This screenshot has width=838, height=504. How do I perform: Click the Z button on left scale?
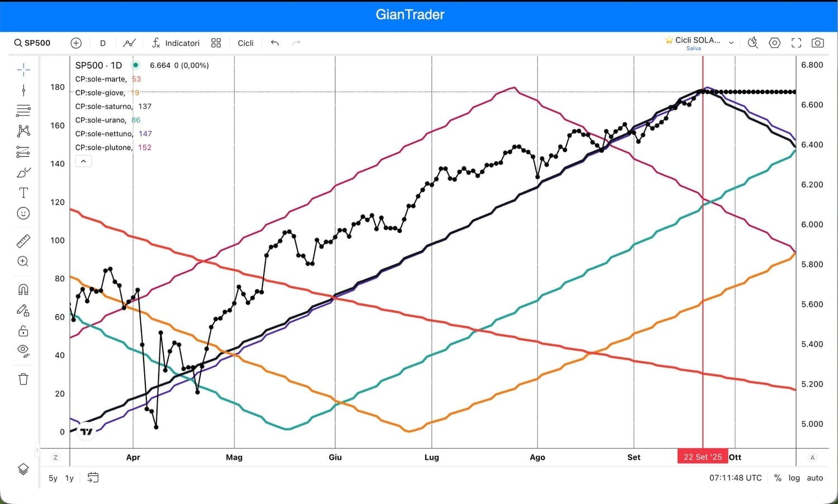coord(55,458)
